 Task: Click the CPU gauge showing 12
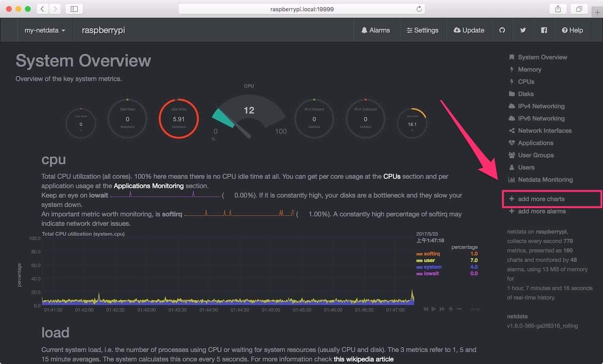(x=249, y=116)
